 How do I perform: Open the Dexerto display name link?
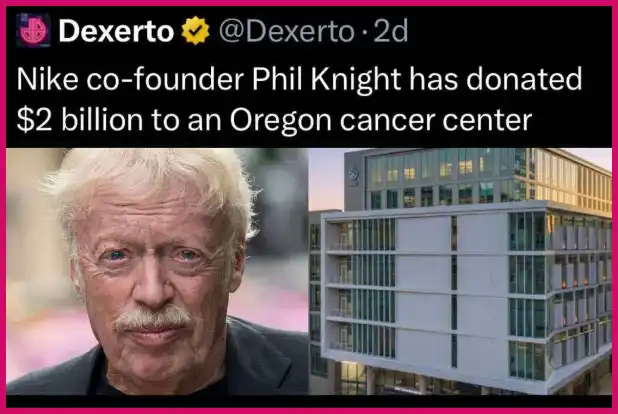click(116, 31)
